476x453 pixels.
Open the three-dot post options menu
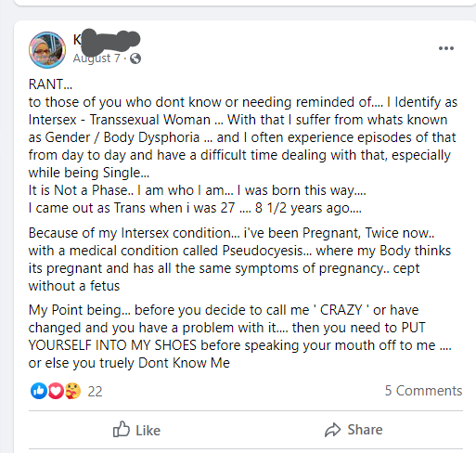coord(446,48)
